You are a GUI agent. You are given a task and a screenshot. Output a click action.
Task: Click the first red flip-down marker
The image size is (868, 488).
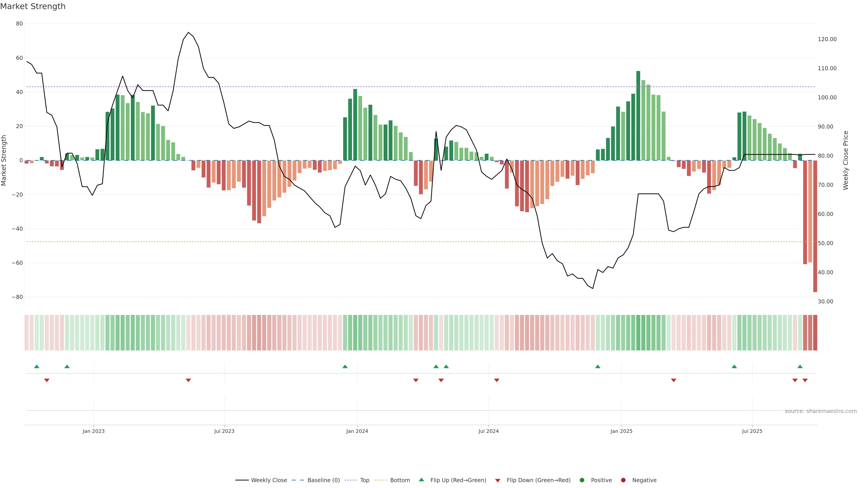[x=47, y=380]
